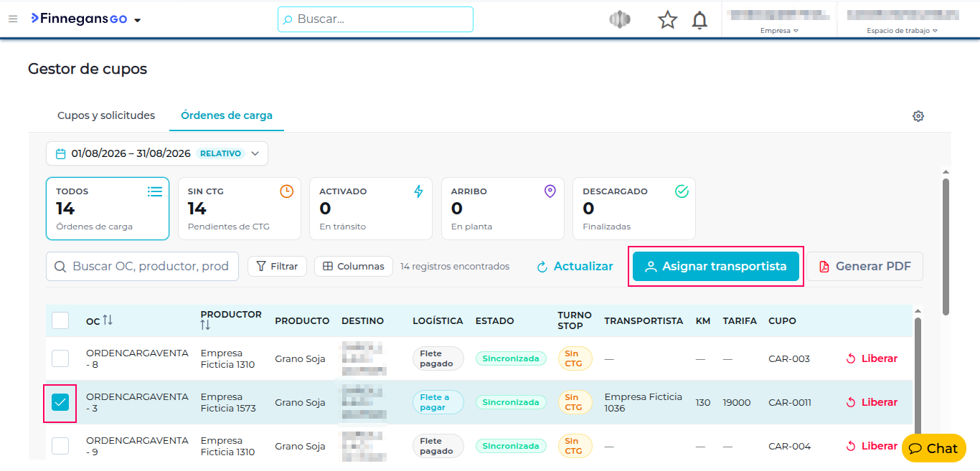
Task: Filter by DESCARGADO card
Action: [634, 209]
